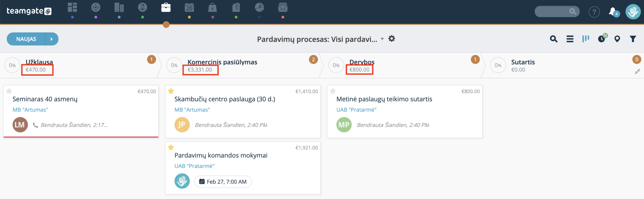Click the help question mark icon
644x199 pixels.
pyautogui.click(x=594, y=12)
